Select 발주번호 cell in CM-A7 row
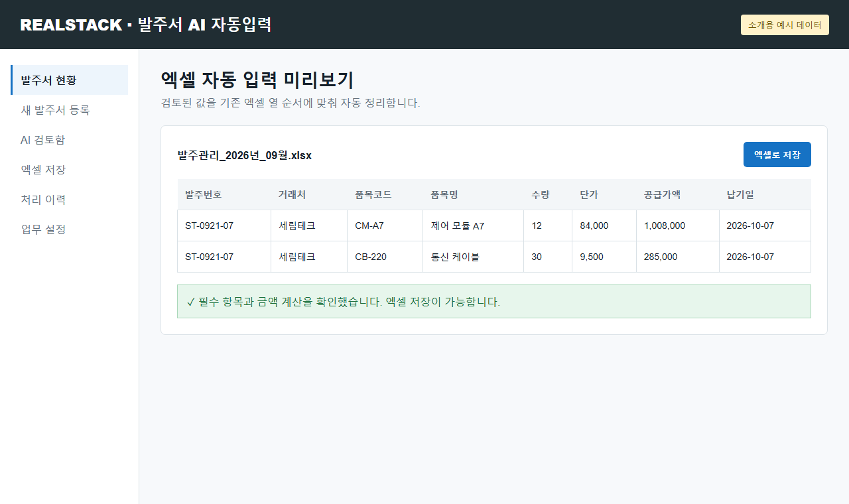 224,225
